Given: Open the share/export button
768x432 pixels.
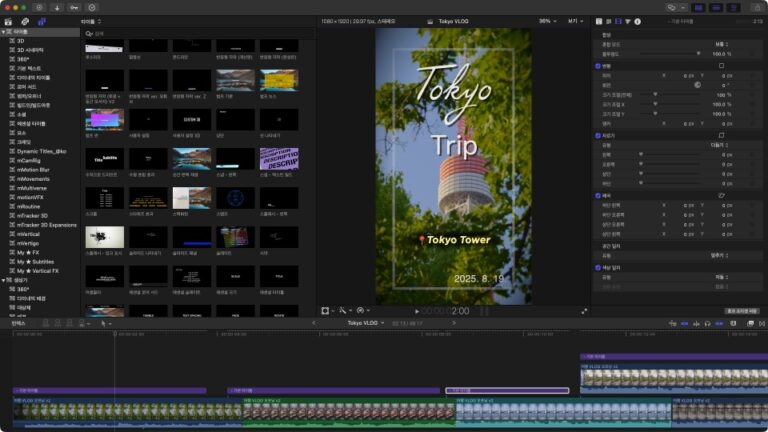Looking at the screenshot, I should click(757, 7).
